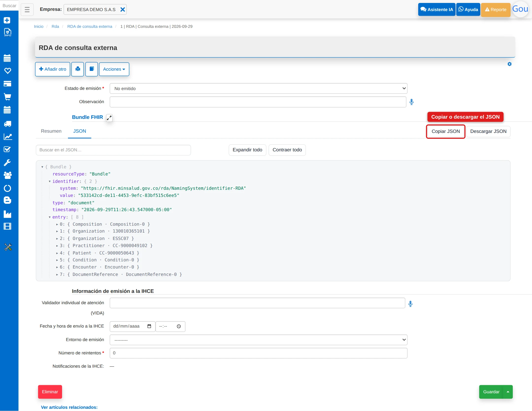The image size is (532, 411).
Task: Open the calendar icon above the heart icon
Action: tap(7, 58)
